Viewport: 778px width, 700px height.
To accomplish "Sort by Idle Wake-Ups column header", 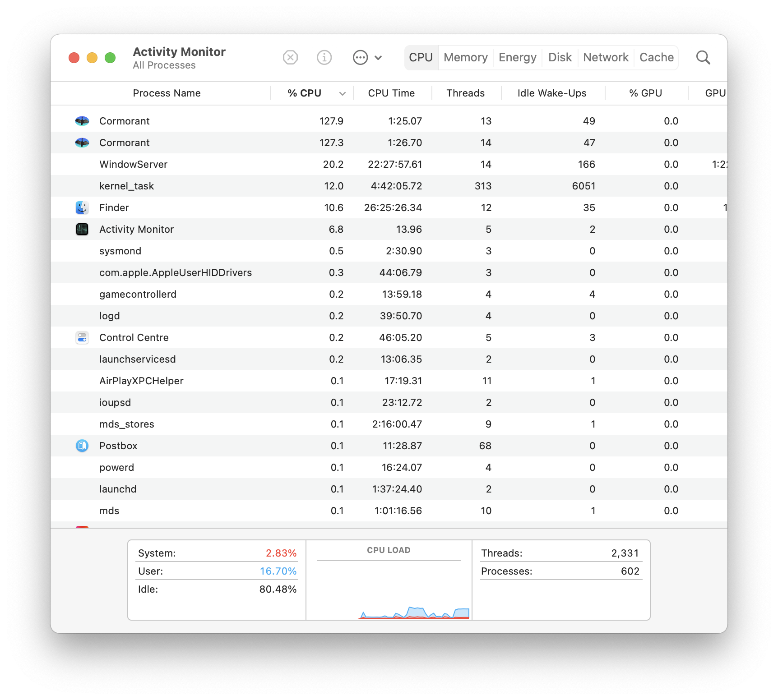I will (551, 93).
